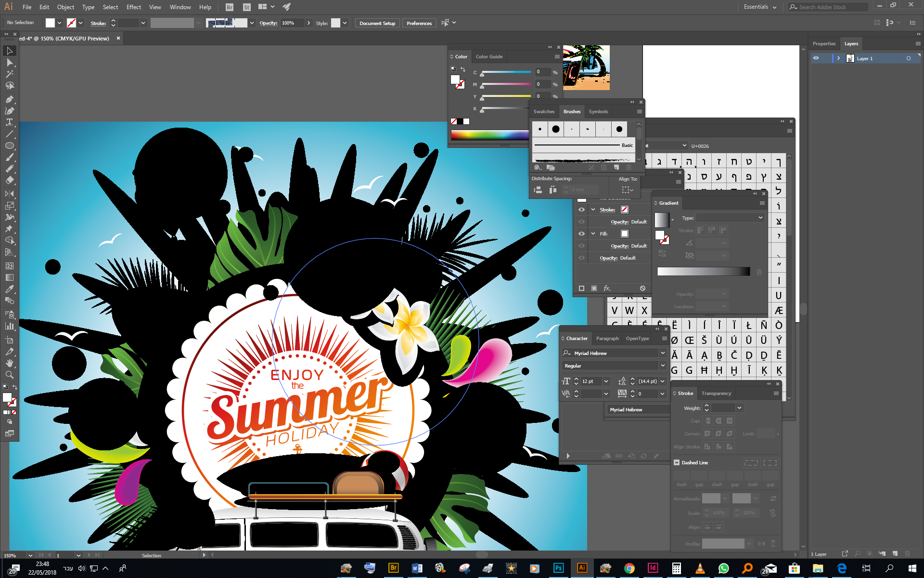924x578 pixels.
Task: Select the Gradient tool
Action: 9,277
